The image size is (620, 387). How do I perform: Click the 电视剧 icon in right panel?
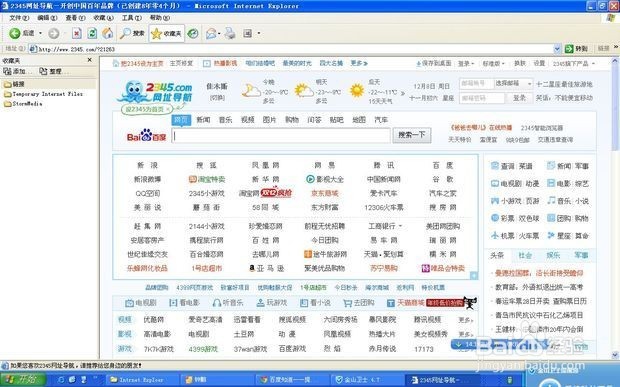(x=495, y=183)
